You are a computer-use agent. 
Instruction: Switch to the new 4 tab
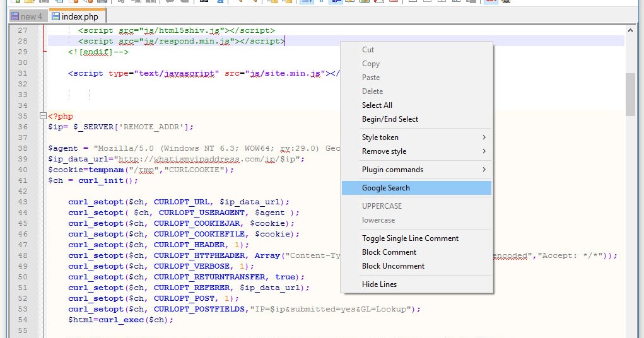point(26,16)
